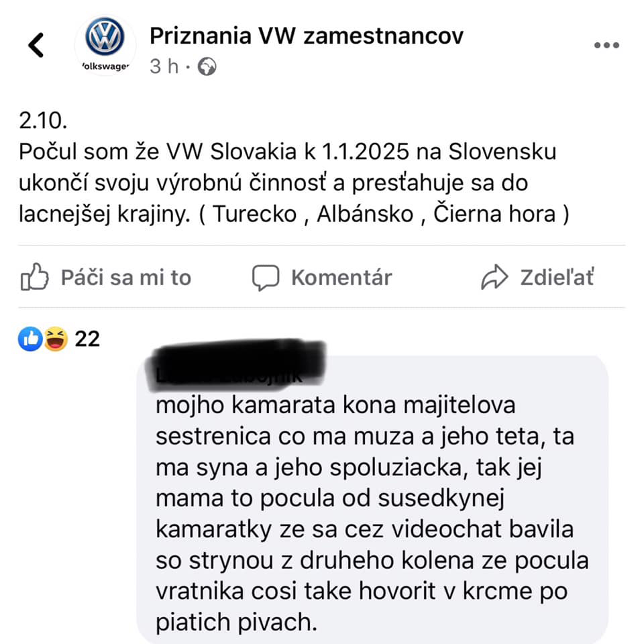Screen dimensions: 644x644
Task: Click the "2.10." line opening the post
Action: [43, 121]
